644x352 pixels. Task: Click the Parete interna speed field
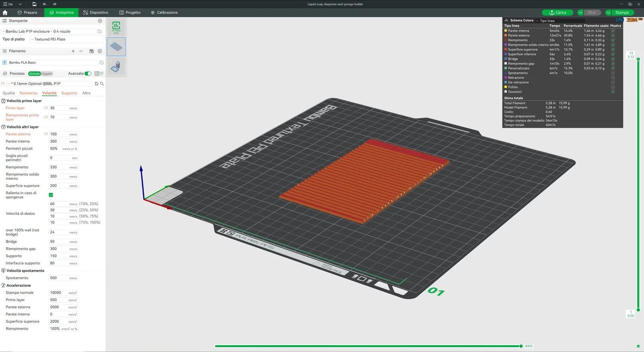pos(63,142)
